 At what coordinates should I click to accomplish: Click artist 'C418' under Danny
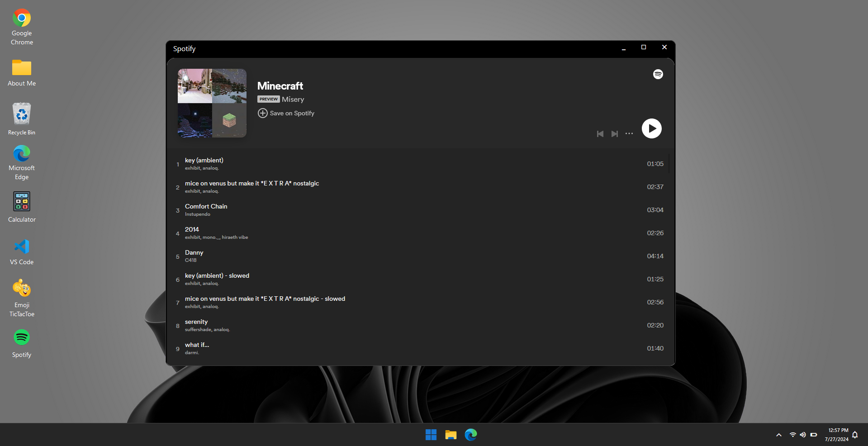coord(190,260)
